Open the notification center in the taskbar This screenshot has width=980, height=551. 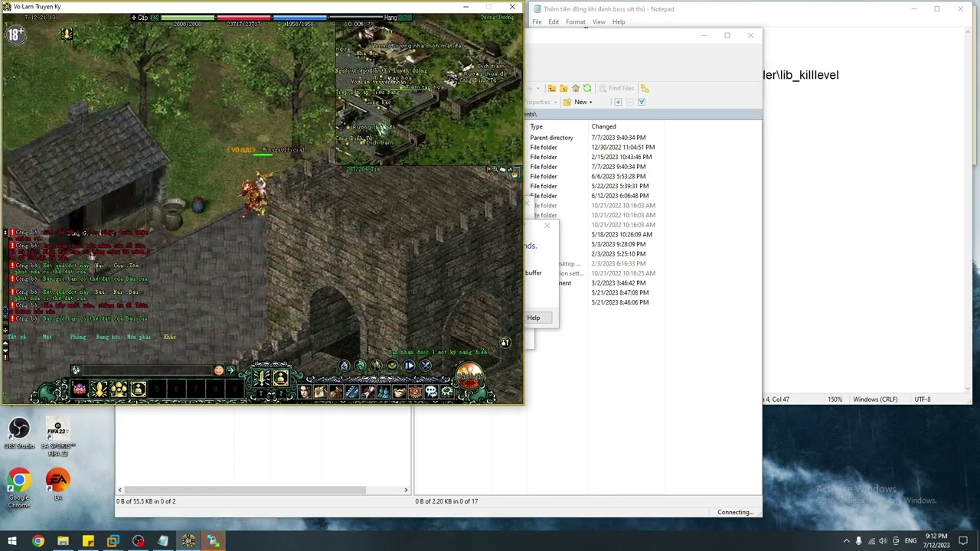[x=963, y=541]
